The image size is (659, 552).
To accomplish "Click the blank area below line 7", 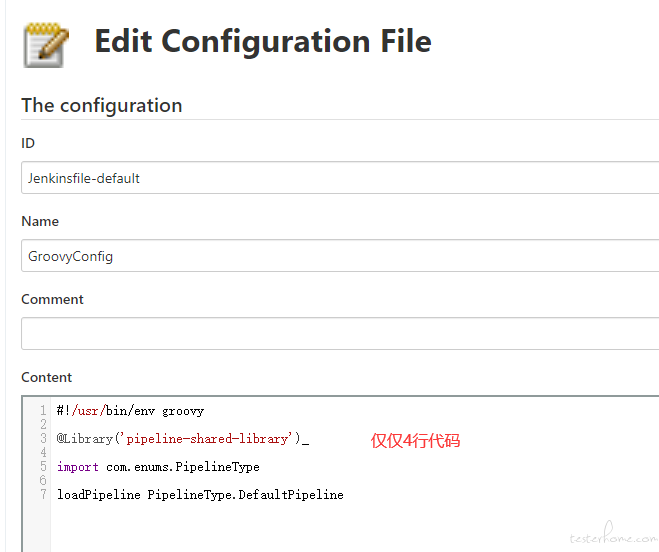I will pos(353,528).
